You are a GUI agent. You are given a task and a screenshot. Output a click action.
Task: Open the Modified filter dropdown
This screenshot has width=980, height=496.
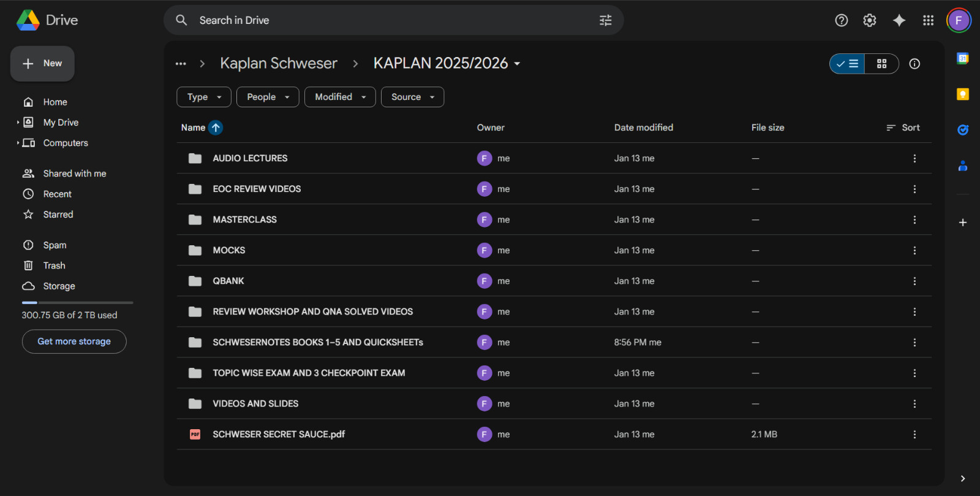[340, 97]
